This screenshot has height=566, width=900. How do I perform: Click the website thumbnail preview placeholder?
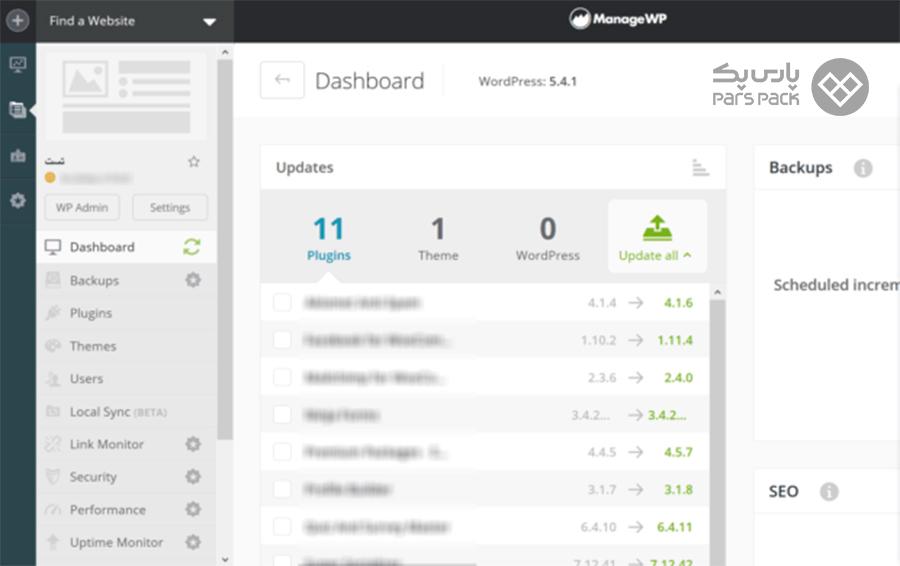click(126, 97)
